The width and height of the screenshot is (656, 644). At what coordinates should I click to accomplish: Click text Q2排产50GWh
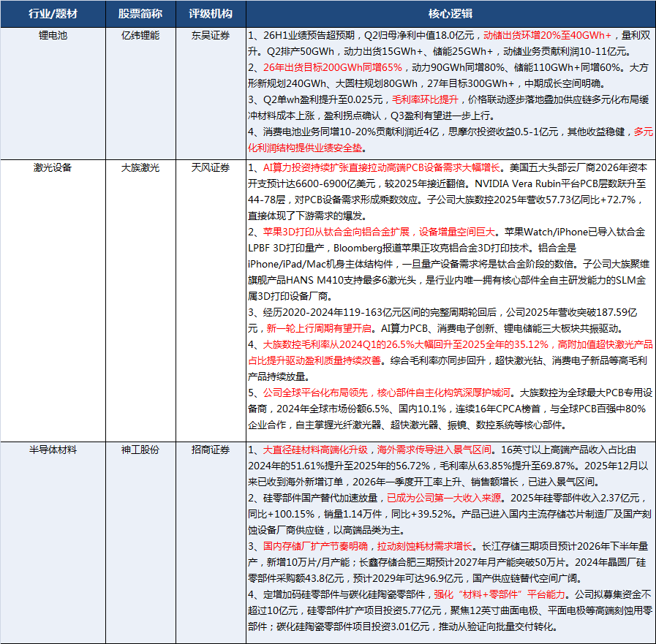click(x=301, y=51)
